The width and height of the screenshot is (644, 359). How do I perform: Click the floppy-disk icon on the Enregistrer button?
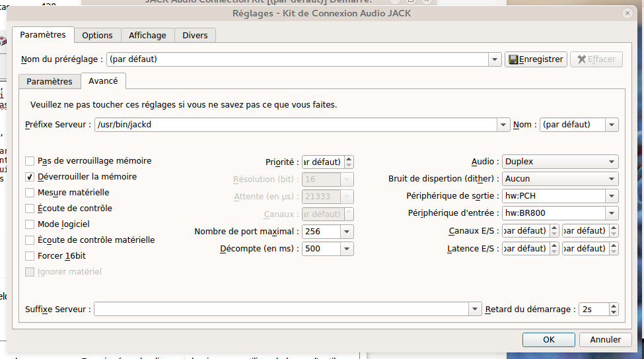[x=513, y=59]
